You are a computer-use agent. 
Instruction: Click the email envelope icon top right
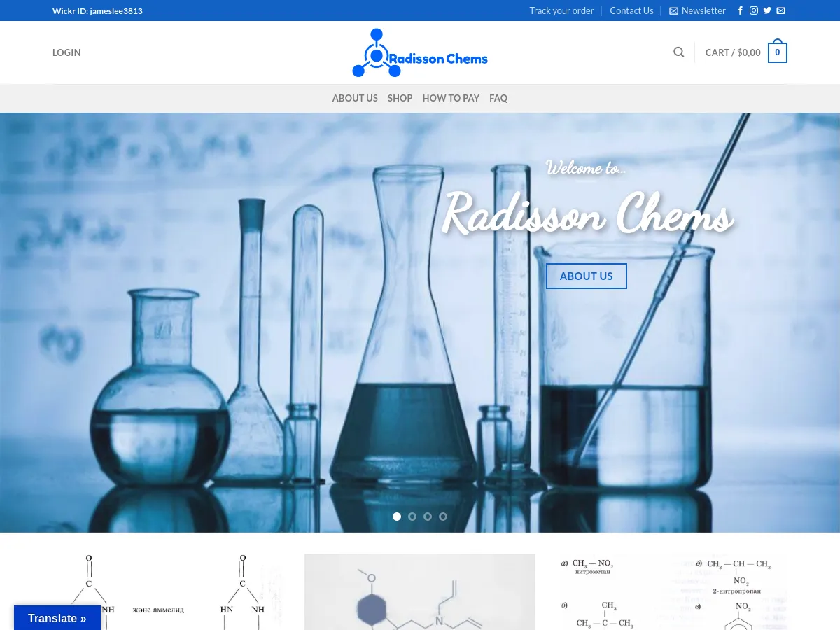coord(780,10)
